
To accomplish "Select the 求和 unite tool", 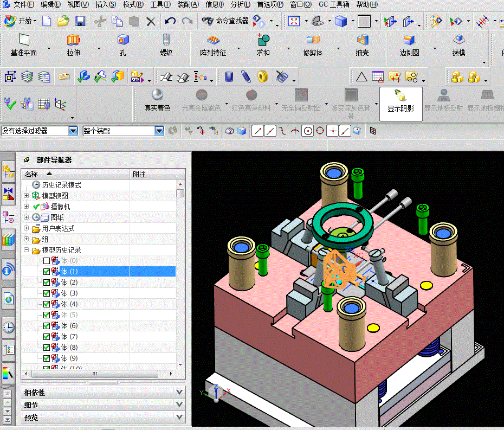I will pyautogui.click(x=263, y=45).
